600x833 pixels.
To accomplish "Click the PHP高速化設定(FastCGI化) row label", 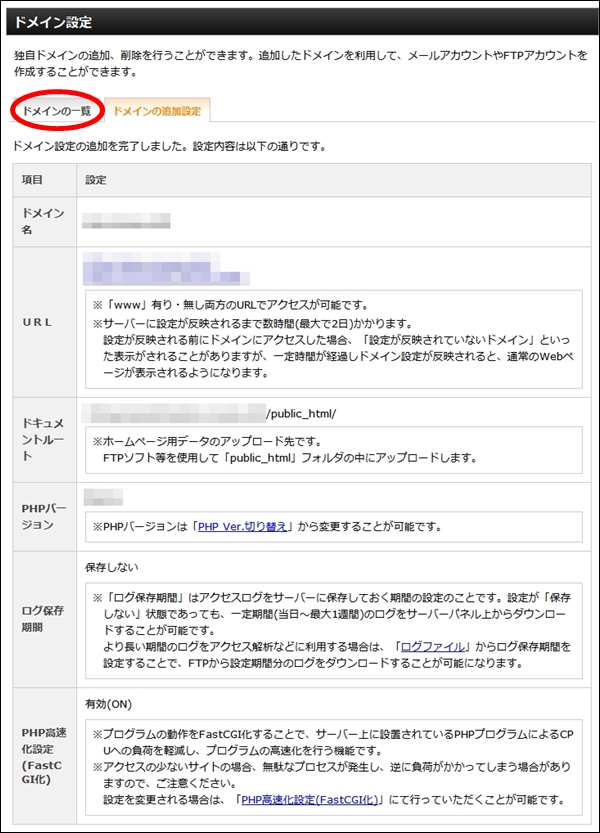I will tap(44, 755).
